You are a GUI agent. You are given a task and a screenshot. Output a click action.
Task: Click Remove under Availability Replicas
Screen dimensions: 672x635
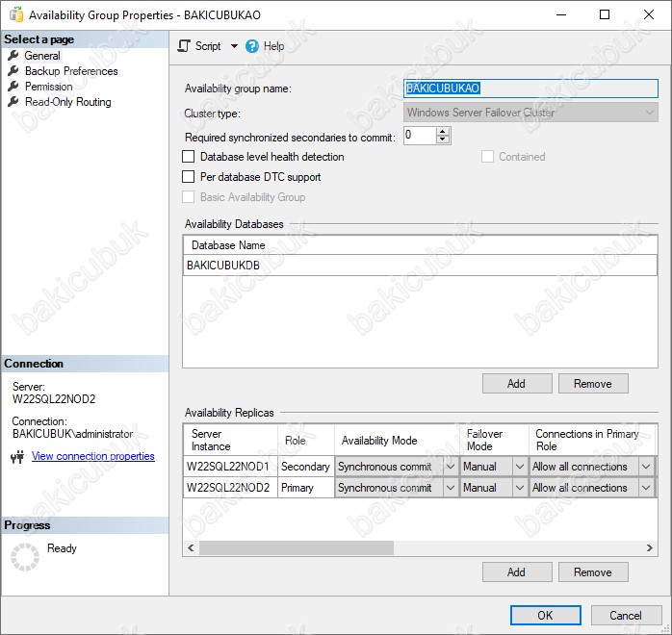pyautogui.click(x=593, y=572)
